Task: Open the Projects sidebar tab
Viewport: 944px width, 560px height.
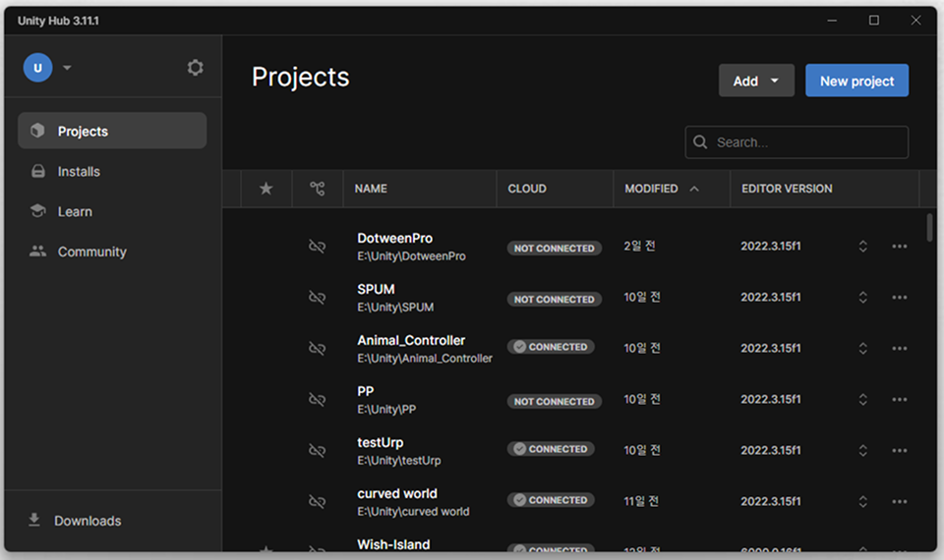Action: (x=112, y=131)
